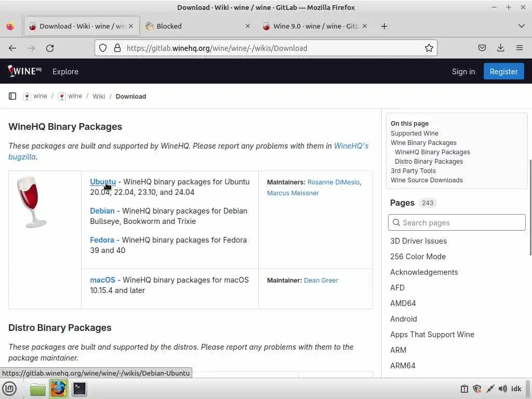Jump to Distro Binary Packages in contents

429,162
